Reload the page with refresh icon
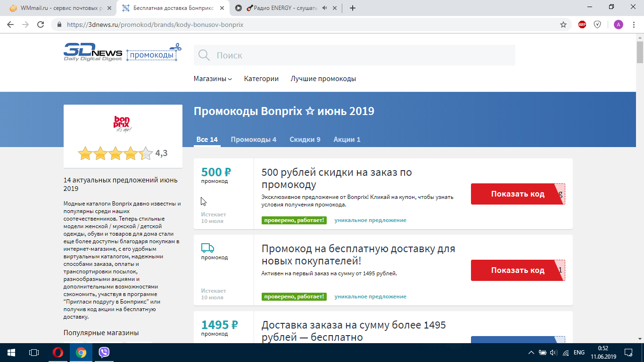 click(x=41, y=25)
